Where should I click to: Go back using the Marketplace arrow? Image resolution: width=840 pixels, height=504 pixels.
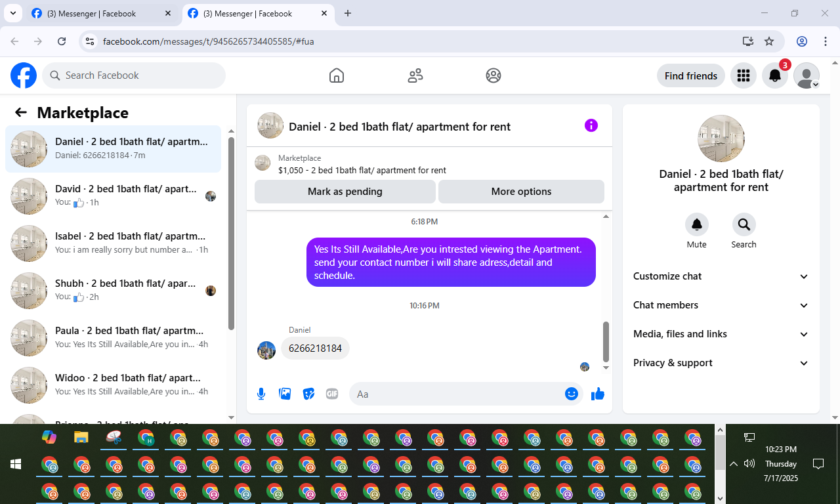tap(21, 112)
